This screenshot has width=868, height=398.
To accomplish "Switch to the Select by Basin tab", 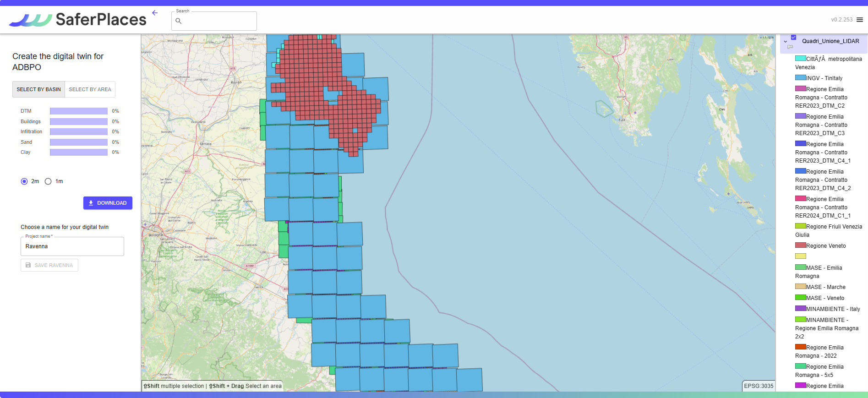I will point(38,89).
